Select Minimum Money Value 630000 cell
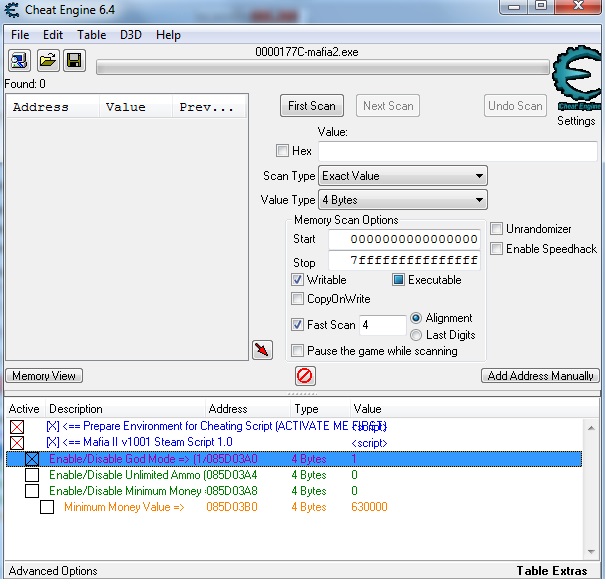The height and width of the screenshot is (584, 606). 369,507
